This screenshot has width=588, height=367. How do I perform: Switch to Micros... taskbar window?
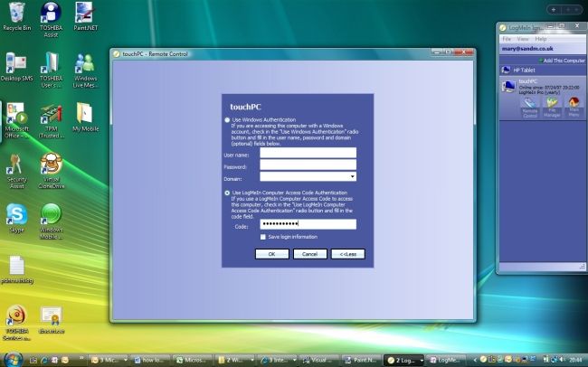tap(194, 360)
